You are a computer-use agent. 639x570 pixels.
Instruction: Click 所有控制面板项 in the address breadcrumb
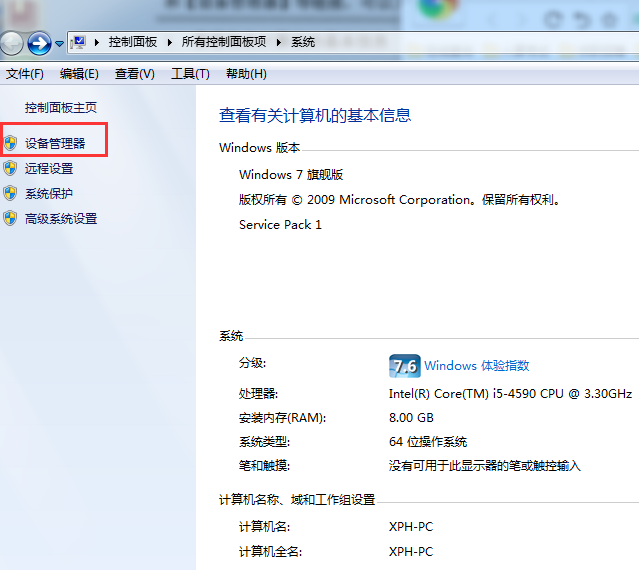tap(226, 42)
